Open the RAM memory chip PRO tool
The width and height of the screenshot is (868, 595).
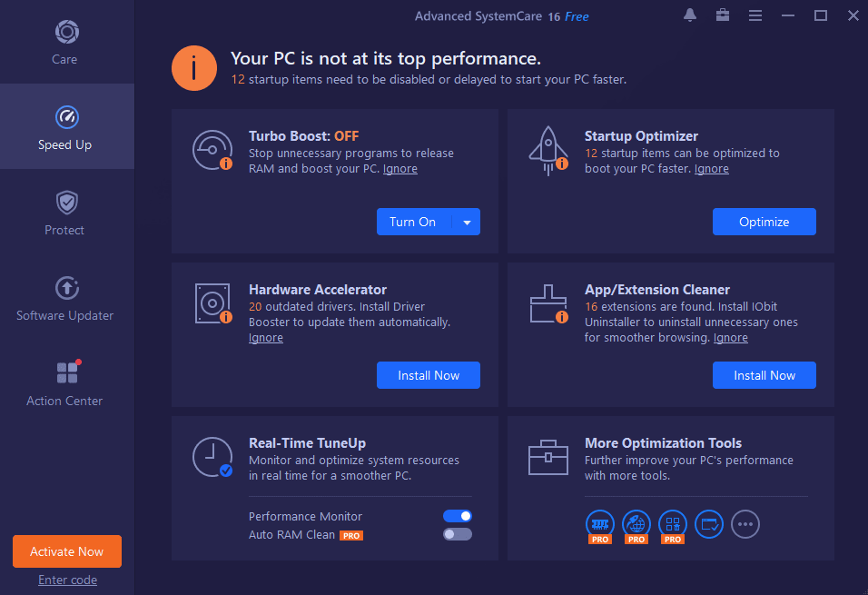point(600,526)
